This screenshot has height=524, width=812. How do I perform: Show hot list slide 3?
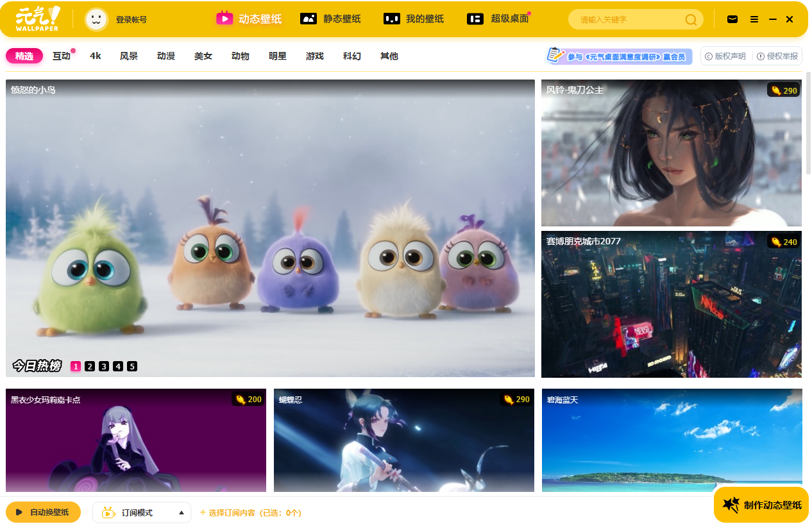[x=104, y=366]
